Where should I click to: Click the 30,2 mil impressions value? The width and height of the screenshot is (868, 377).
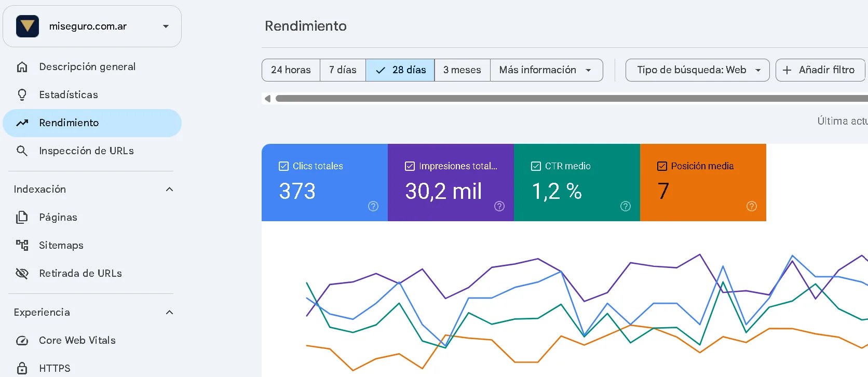[444, 191]
